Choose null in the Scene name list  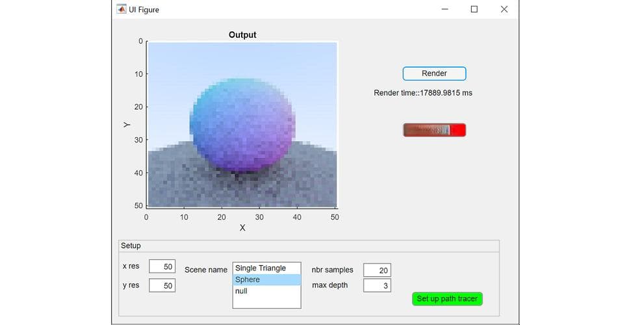coord(266,291)
